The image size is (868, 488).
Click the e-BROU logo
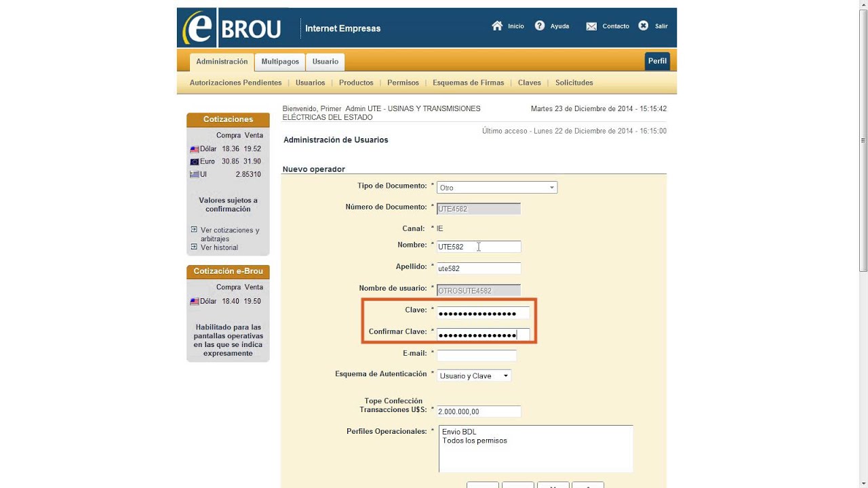tap(231, 28)
